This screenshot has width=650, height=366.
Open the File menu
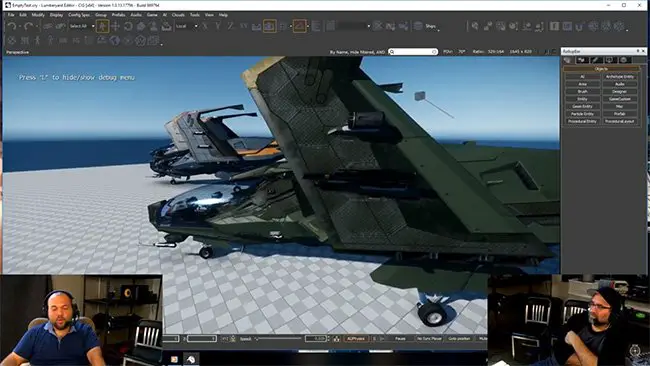tap(11, 15)
